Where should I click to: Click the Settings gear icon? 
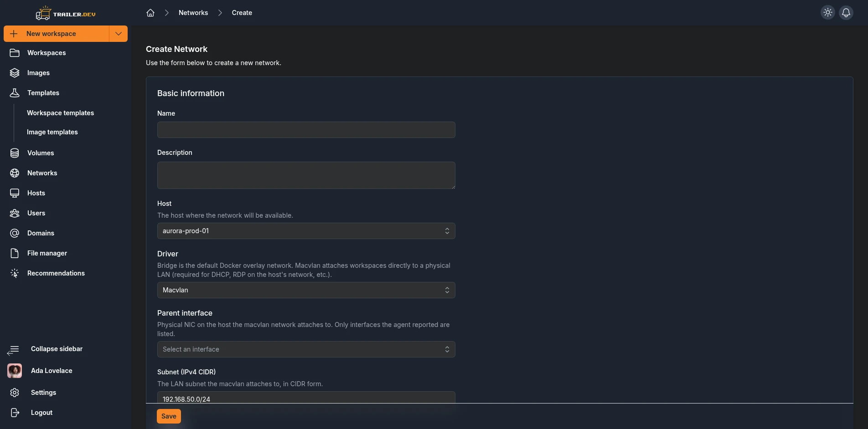pos(15,393)
